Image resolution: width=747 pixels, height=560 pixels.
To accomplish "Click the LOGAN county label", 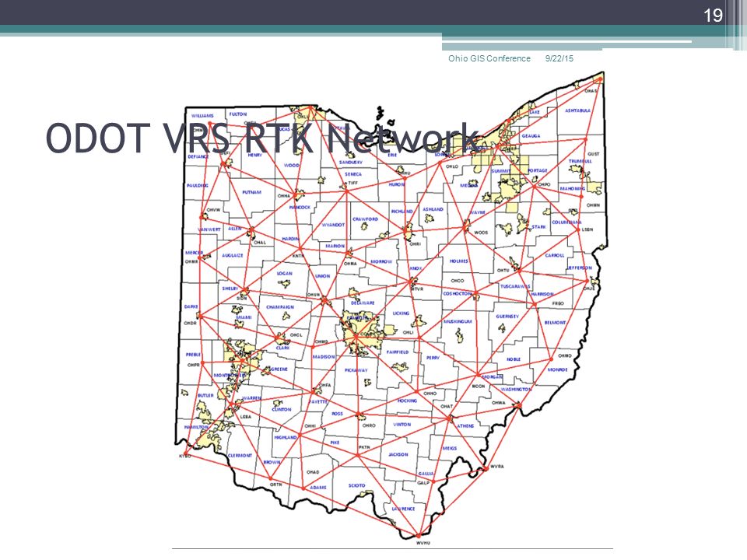I will click(285, 274).
